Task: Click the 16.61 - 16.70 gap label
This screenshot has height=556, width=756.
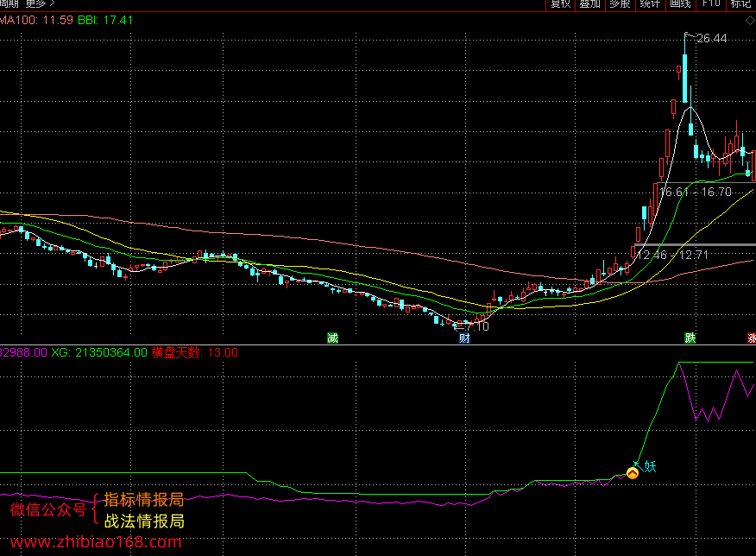Action: [696, 192]
